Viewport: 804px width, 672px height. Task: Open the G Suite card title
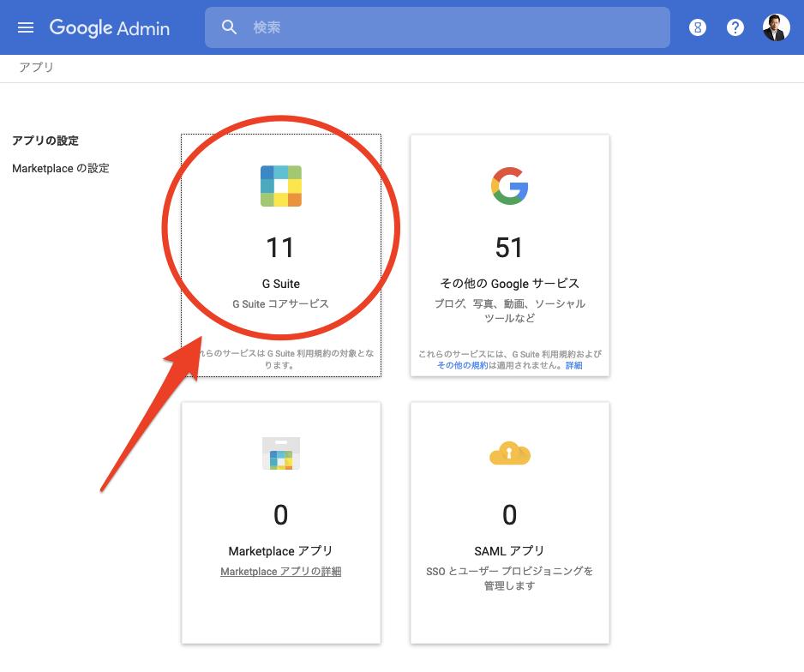280,284
